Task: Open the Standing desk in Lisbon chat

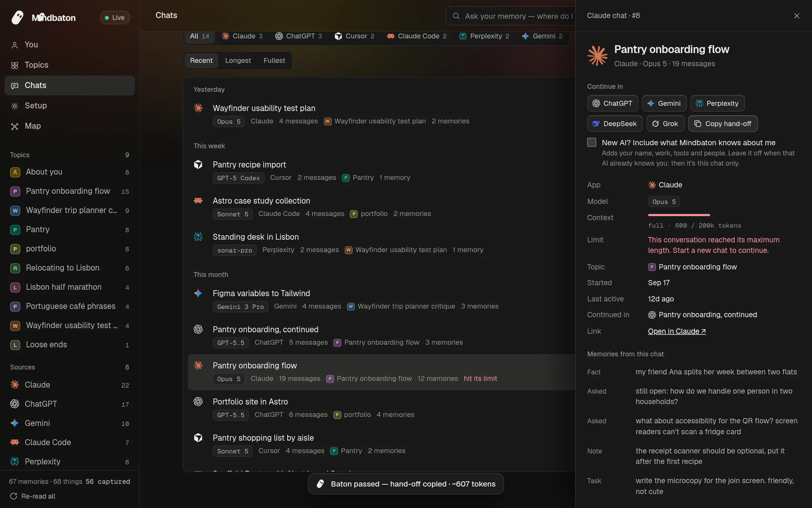Action: (381, 243)
